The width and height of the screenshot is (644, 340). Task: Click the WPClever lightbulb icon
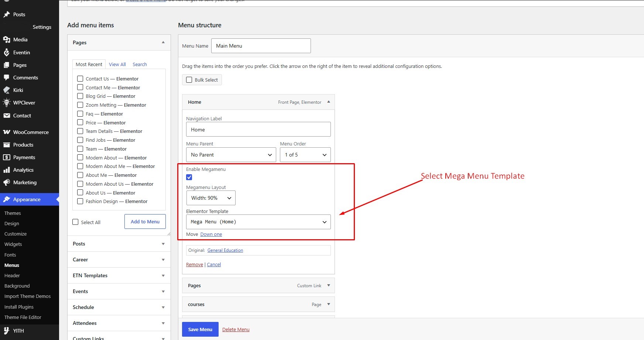point(7,103)
